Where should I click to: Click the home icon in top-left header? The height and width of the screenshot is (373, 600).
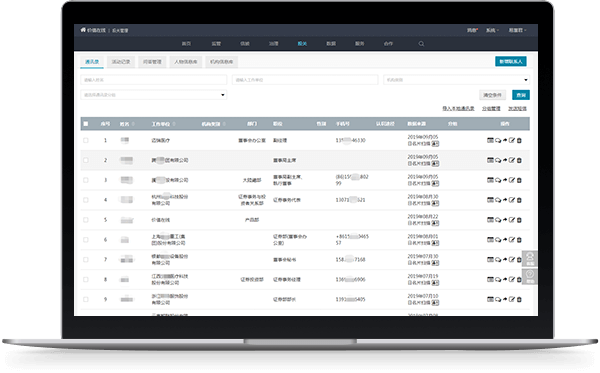pos(83,30)
